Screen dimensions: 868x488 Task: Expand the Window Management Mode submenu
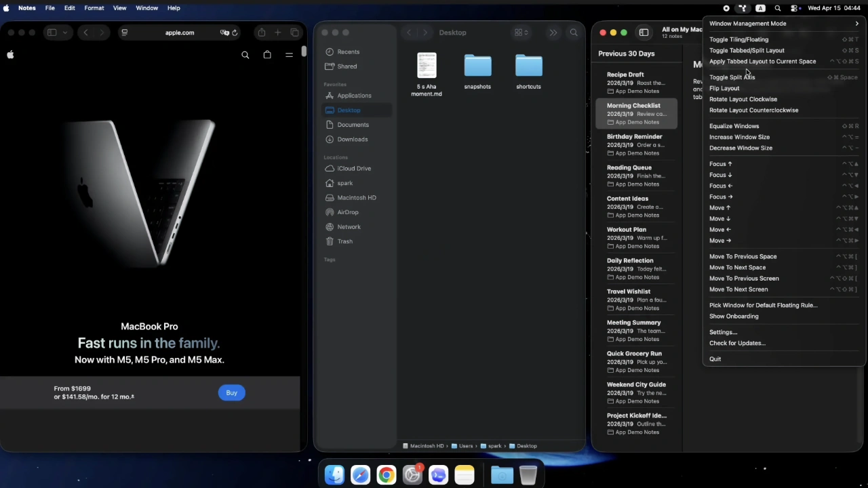pyautogui.click(x=783, y=24)
